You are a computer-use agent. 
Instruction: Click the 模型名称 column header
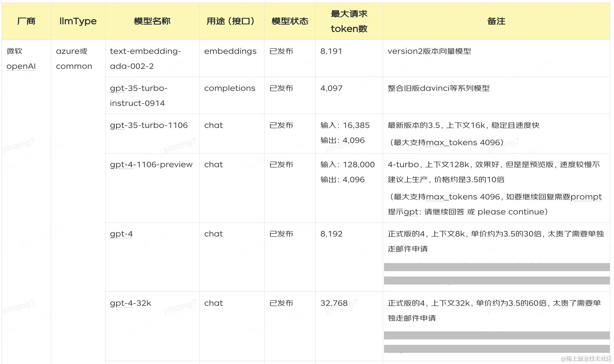(x=152, y=21)
